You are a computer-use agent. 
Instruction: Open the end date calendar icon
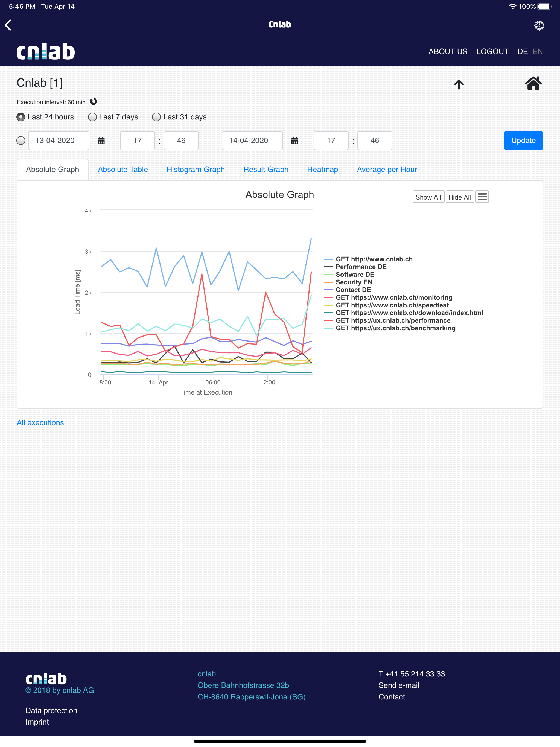[x=294, y=141]
